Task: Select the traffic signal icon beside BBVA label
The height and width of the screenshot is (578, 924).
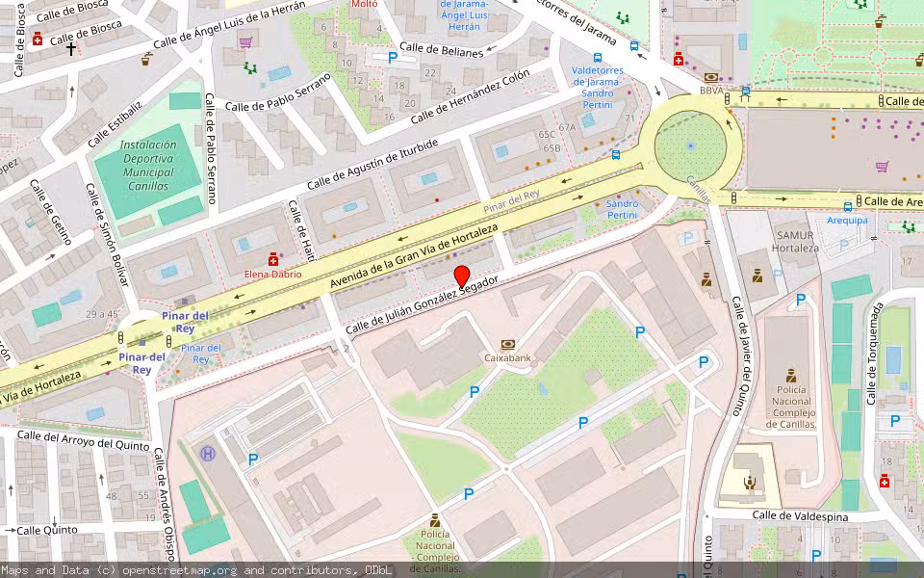Action: point(728,98)
